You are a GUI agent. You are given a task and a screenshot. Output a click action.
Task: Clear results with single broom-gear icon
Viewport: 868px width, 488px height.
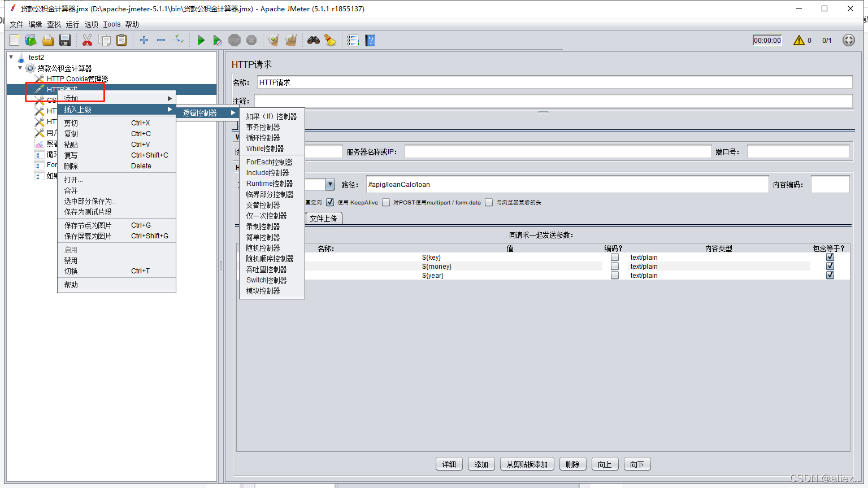point(274,40)
